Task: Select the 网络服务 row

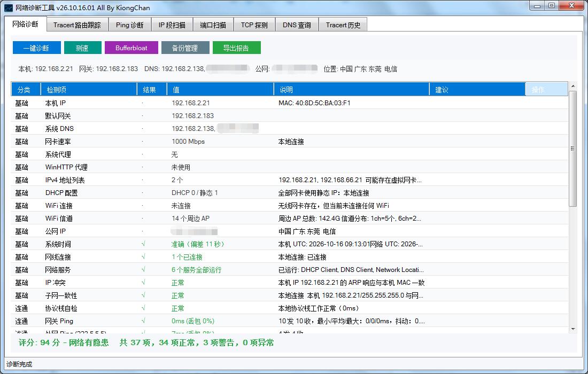Action: (x=290, y=270)
